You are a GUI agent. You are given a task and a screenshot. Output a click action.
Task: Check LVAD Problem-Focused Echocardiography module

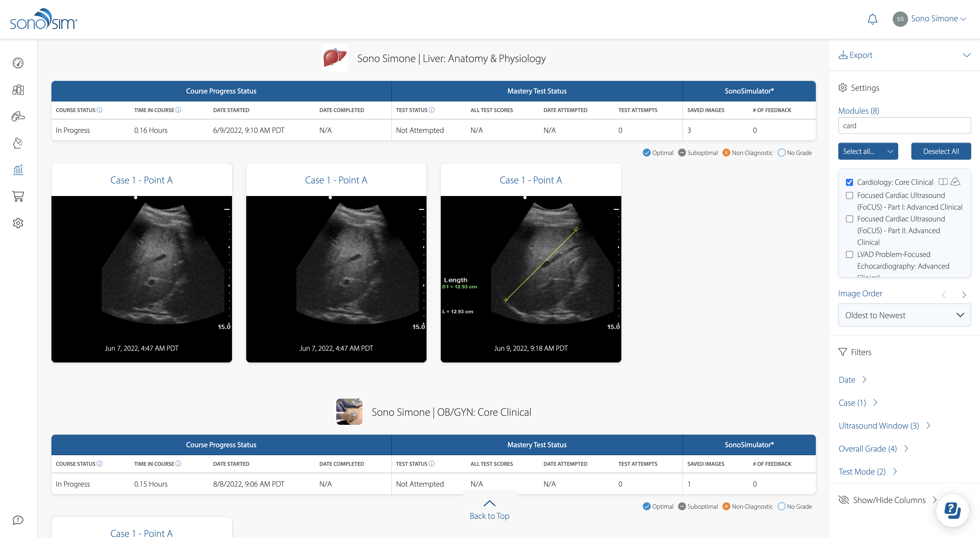click(849, 254)
